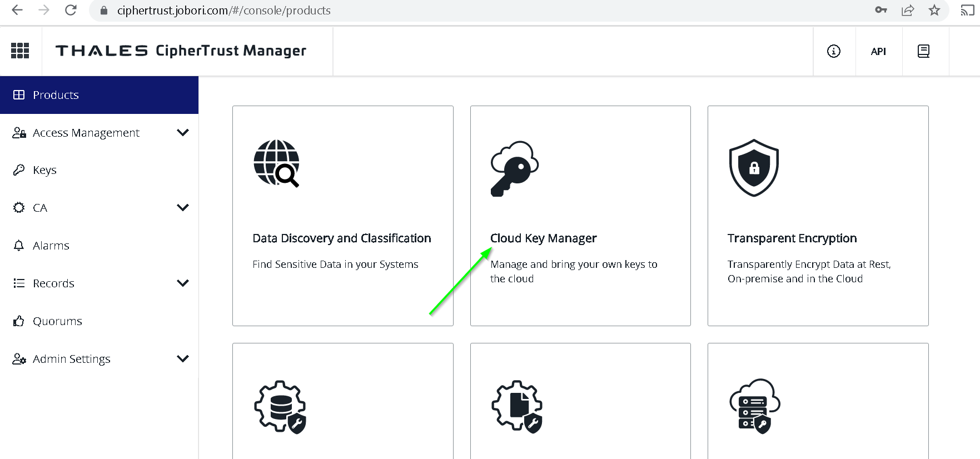The image size is (980, 459).
Task: Click the Access Management user-lock icon
Action: (x=19, y=132)
